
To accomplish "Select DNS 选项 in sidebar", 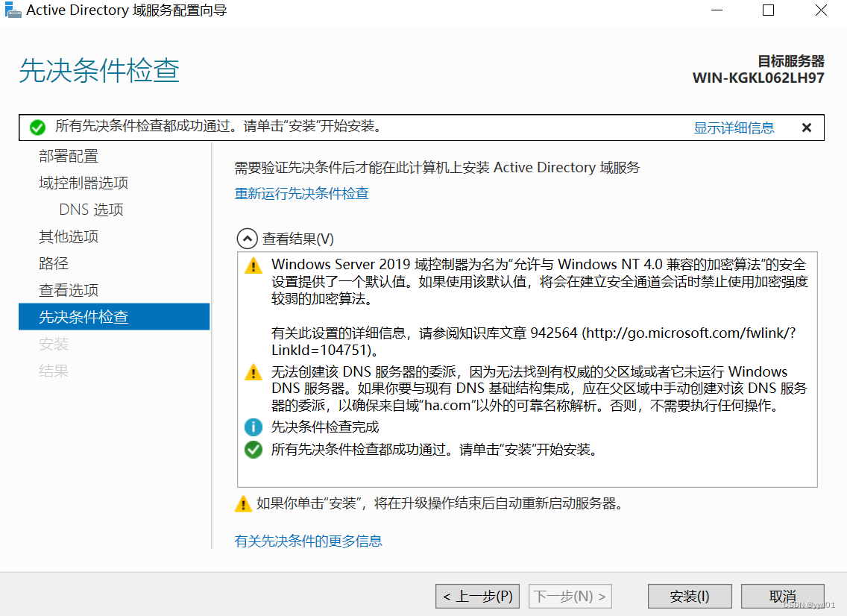I will (x=91, y=210).
